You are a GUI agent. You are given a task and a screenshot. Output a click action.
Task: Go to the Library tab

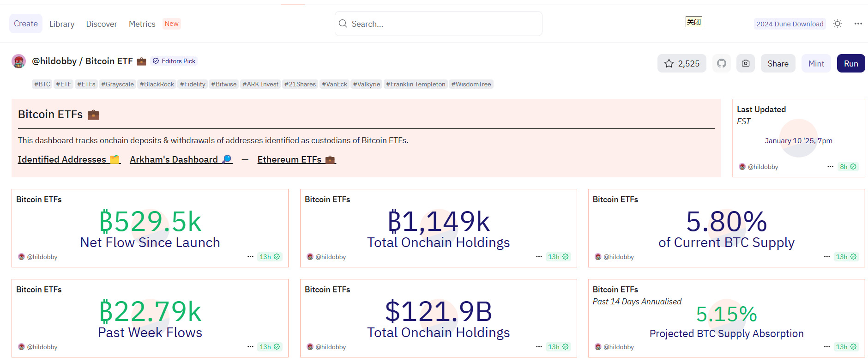click(x=62, y=24)
